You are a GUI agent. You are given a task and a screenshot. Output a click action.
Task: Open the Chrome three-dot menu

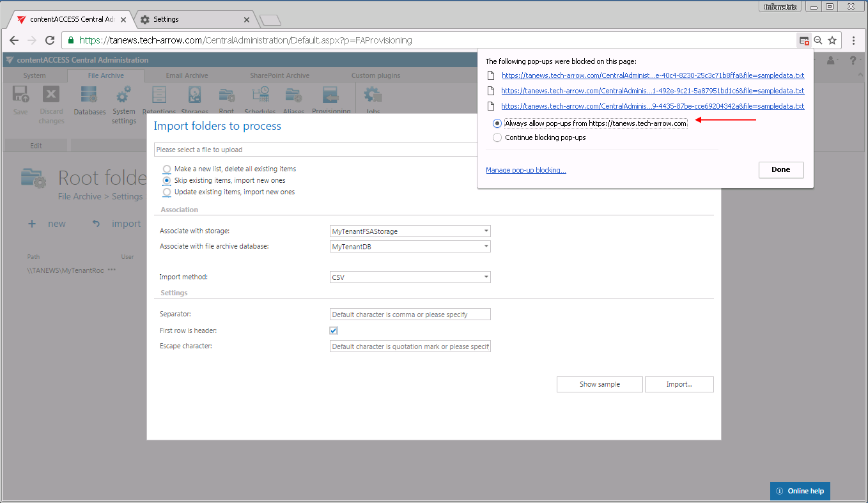pos(854,40)
